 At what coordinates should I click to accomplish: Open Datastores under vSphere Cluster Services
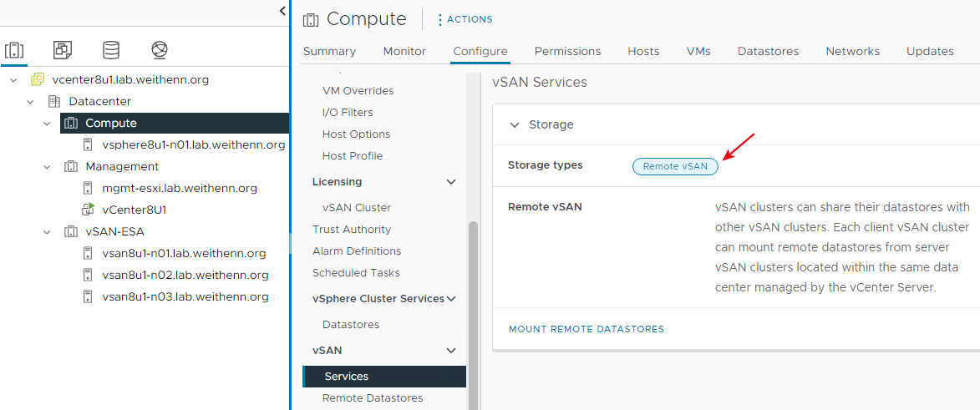tap(351, 325)
